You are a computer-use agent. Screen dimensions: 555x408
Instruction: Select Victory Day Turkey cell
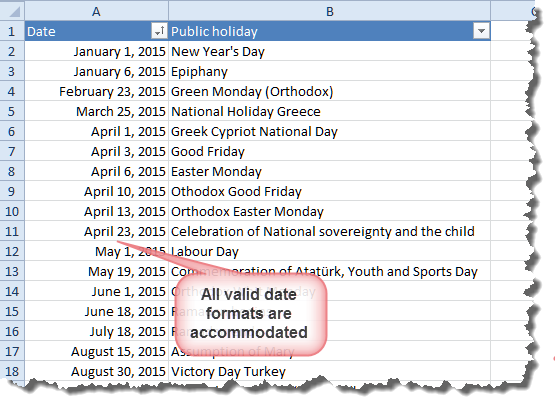pyautogui.click(x=330, y=371)
